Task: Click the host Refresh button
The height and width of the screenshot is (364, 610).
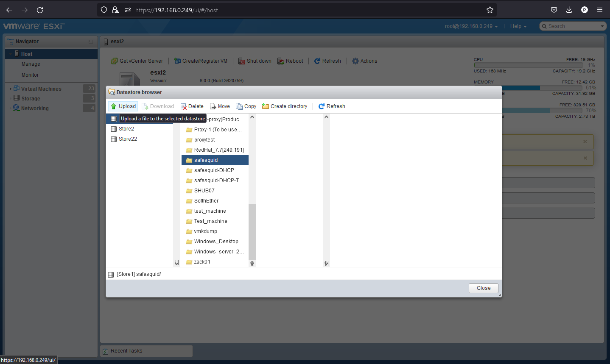Action: tap(327, 61)
